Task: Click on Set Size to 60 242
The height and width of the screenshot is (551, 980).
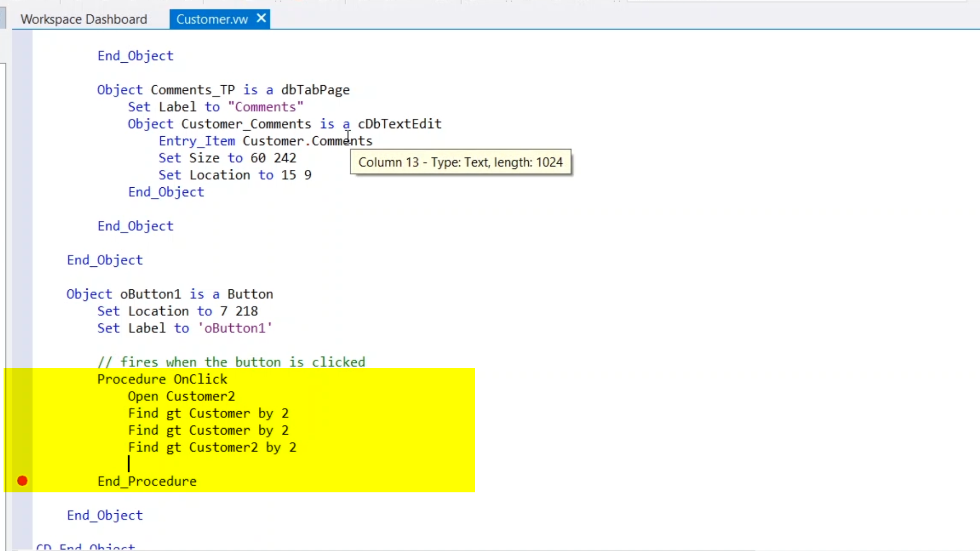Action: 227,158
